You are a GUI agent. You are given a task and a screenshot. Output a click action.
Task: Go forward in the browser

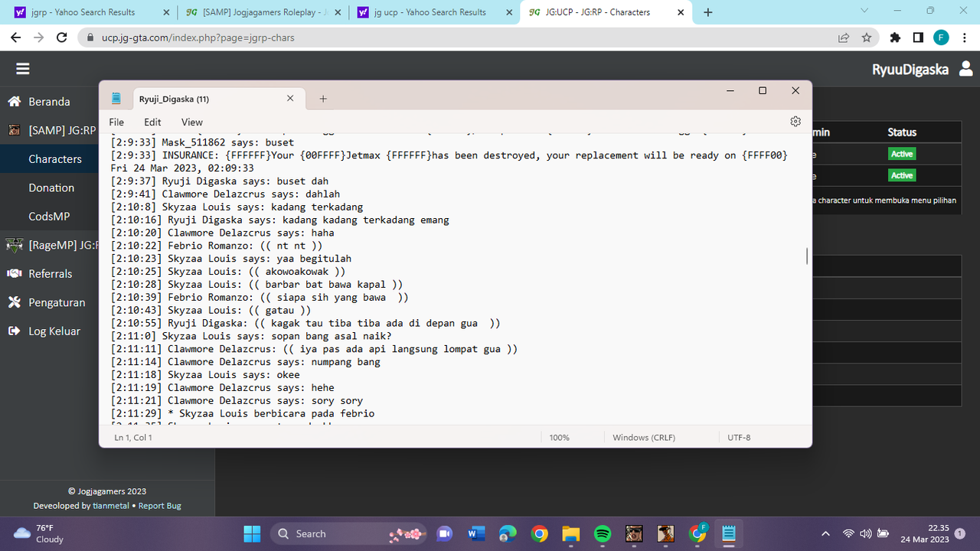pyautogui.click(x=40, y=37)
